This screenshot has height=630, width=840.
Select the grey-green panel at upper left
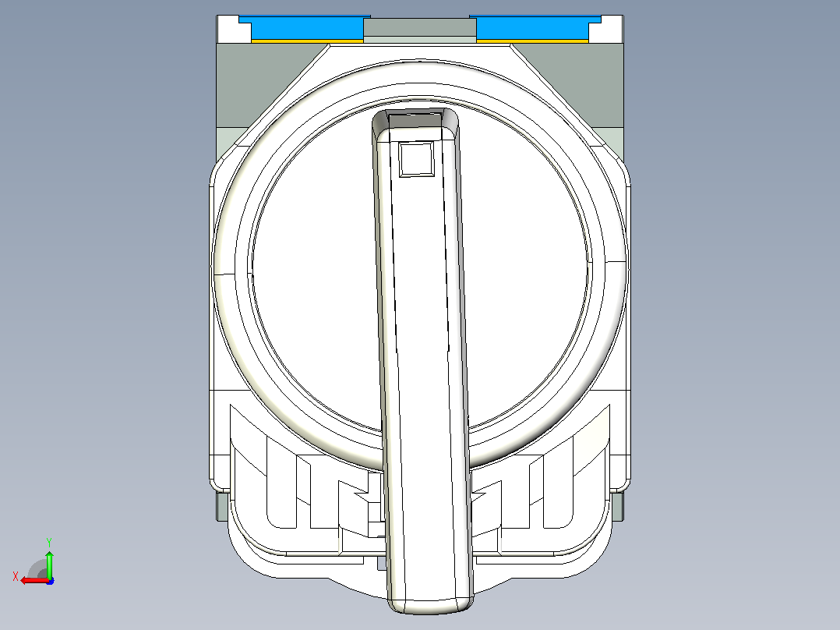coord(257,86)
